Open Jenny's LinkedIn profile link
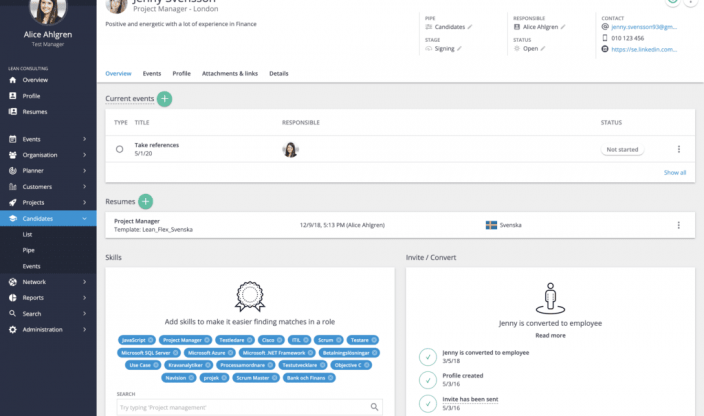The width and height of the screenshot is (704, 416). pyautogui.click(x=643, y=48)
